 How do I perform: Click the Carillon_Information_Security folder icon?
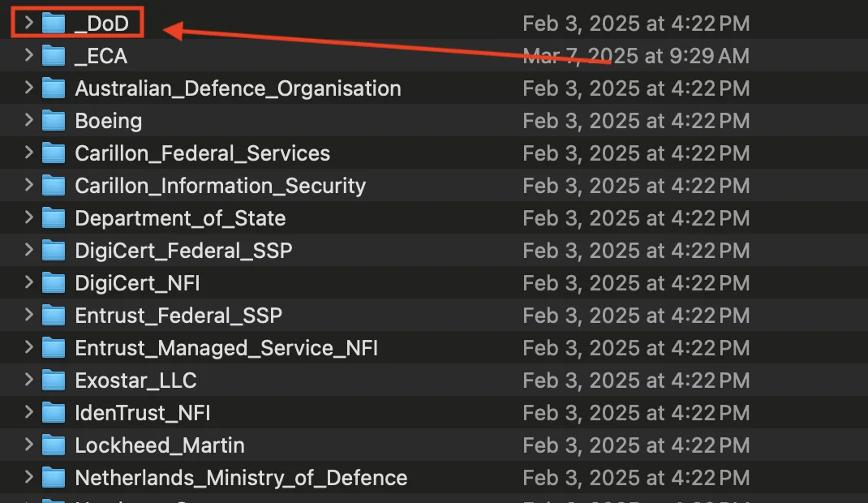[54, 185]
